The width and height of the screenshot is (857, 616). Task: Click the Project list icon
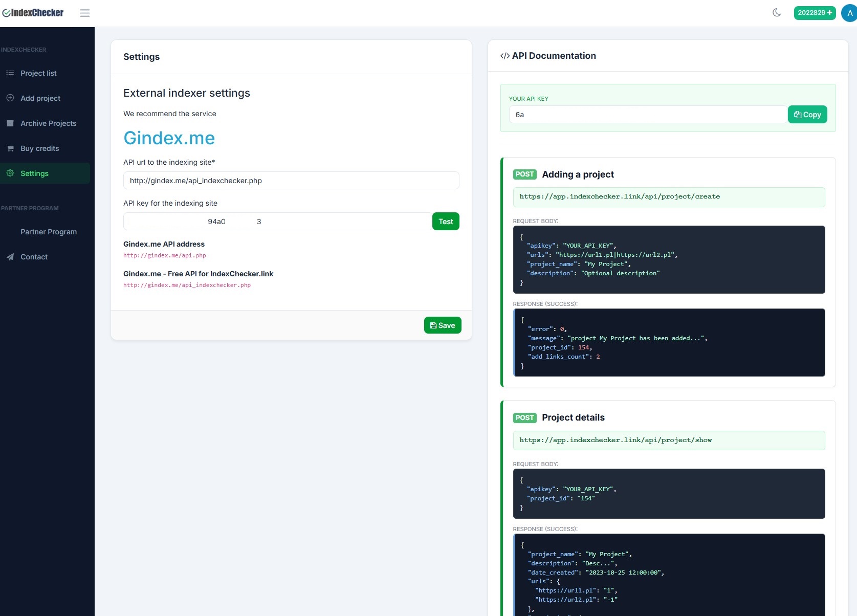10,73
